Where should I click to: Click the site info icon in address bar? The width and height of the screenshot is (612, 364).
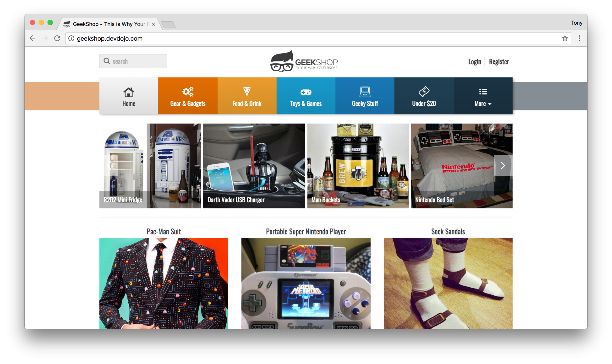(x=71, y=38)
